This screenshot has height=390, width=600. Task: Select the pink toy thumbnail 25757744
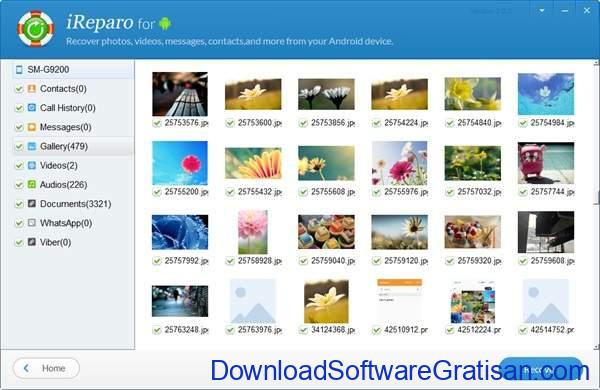[546, 163]
